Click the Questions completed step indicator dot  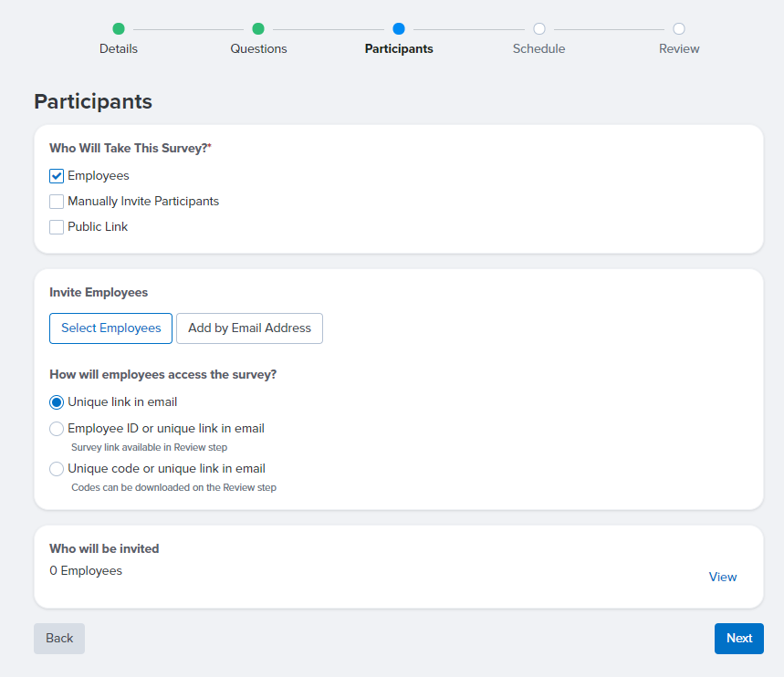258,29
